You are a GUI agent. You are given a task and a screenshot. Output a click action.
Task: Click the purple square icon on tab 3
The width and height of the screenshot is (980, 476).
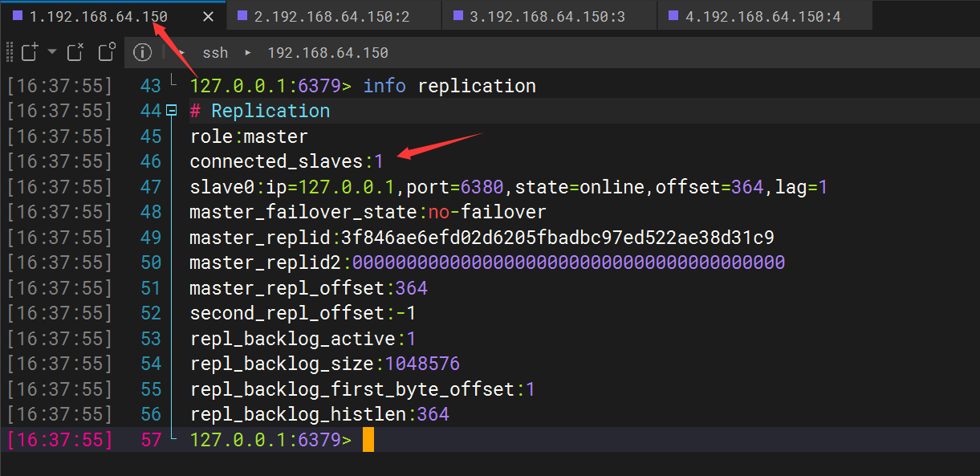coord(458,15)
